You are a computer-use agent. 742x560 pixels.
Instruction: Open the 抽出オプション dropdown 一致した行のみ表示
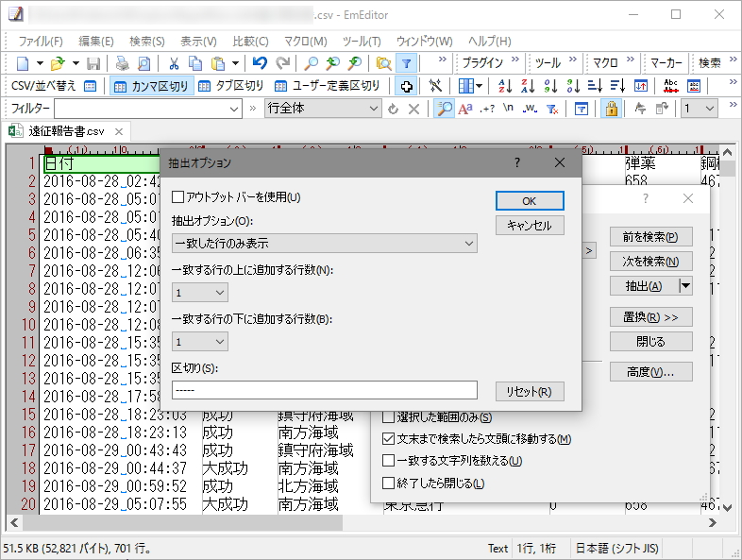click(325, 244)
